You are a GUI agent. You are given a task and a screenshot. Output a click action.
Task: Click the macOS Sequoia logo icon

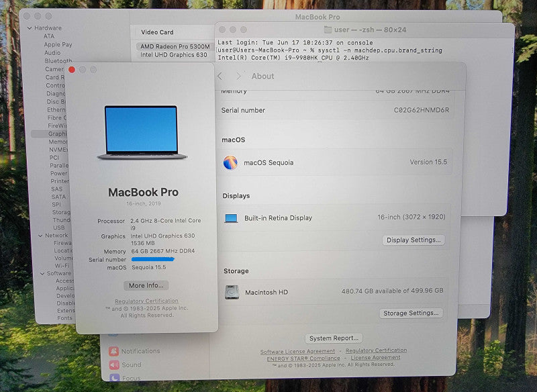click(230, 162)
